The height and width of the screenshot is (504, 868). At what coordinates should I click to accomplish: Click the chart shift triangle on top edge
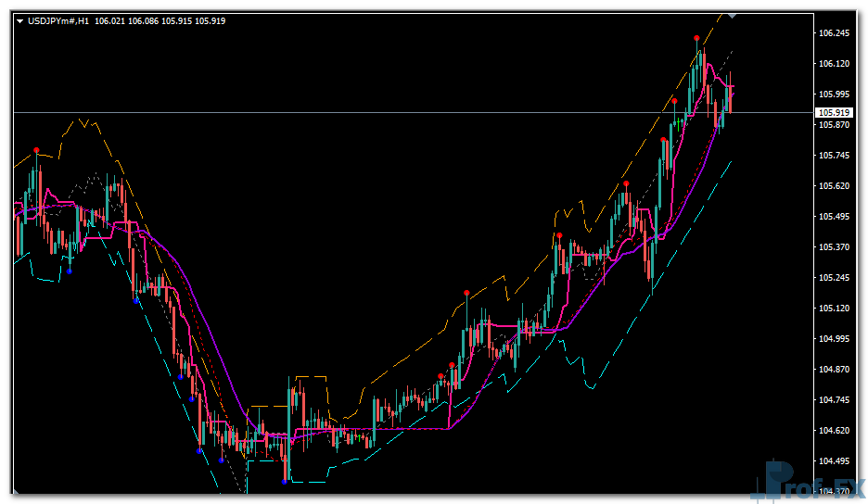coord(733,16)
